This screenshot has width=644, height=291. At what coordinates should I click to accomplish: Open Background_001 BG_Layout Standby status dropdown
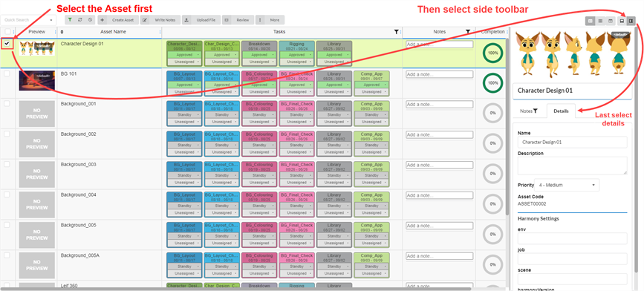pyautogui.click(x=184, y=115)
